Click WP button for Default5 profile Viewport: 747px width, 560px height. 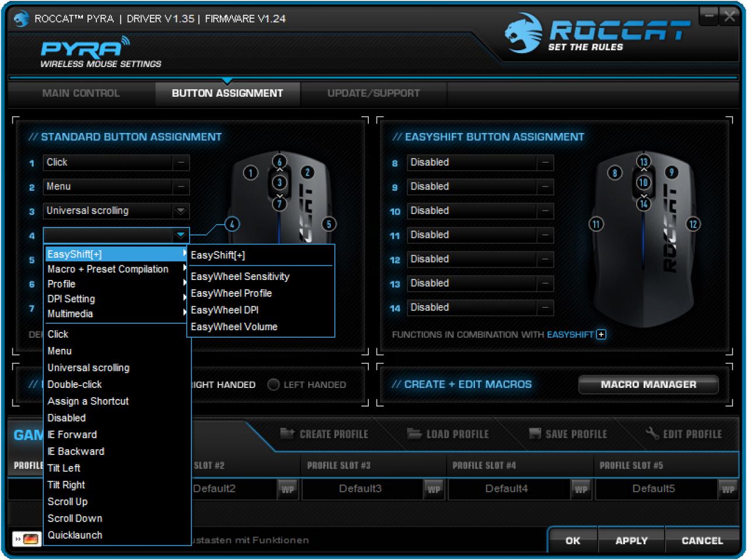pyautogui.click(x=728, y=489)
